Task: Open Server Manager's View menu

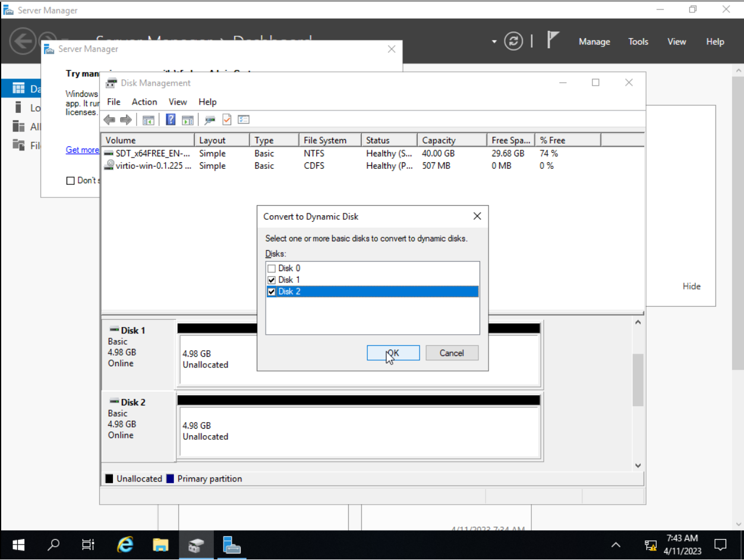Action: coord(677,42)
